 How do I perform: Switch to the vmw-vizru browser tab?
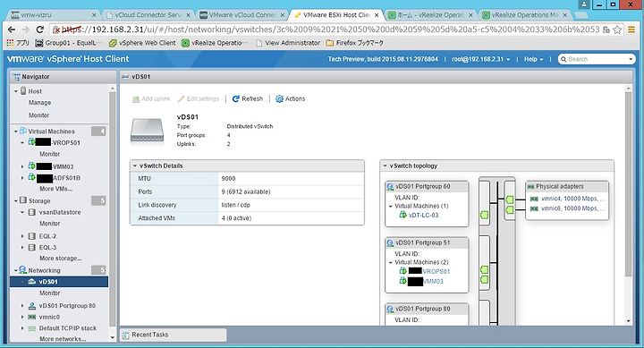[54, 15]
